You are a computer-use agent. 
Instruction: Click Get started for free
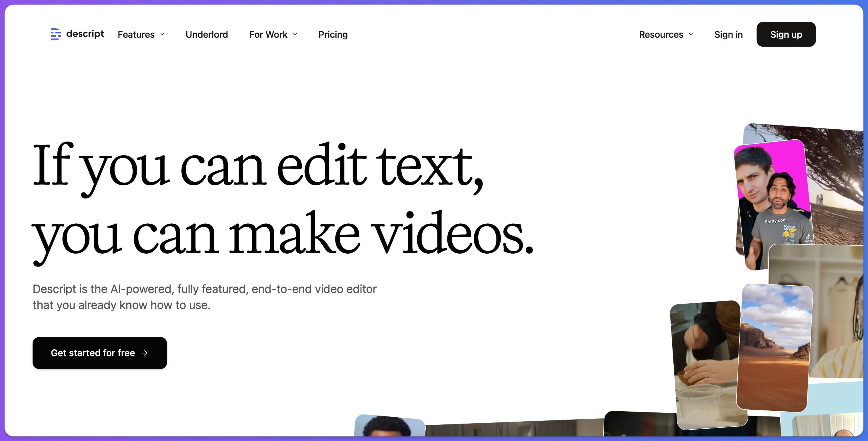(x=99, y=353)
